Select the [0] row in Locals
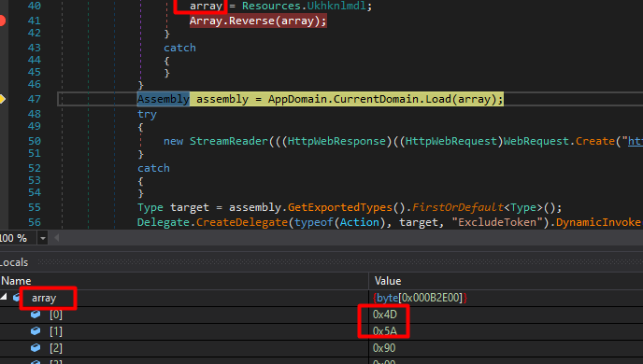The height and width of the screenshot is (364, 643). click(321, 315)
